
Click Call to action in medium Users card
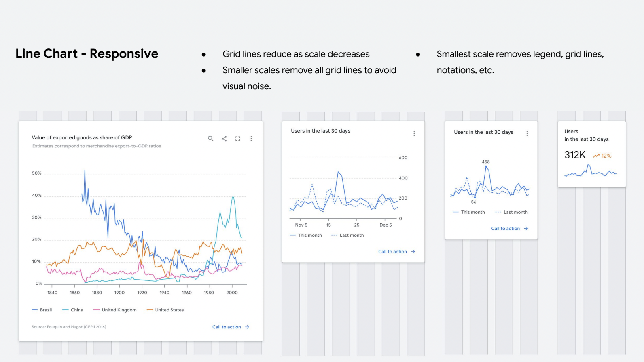click(392, 252)
